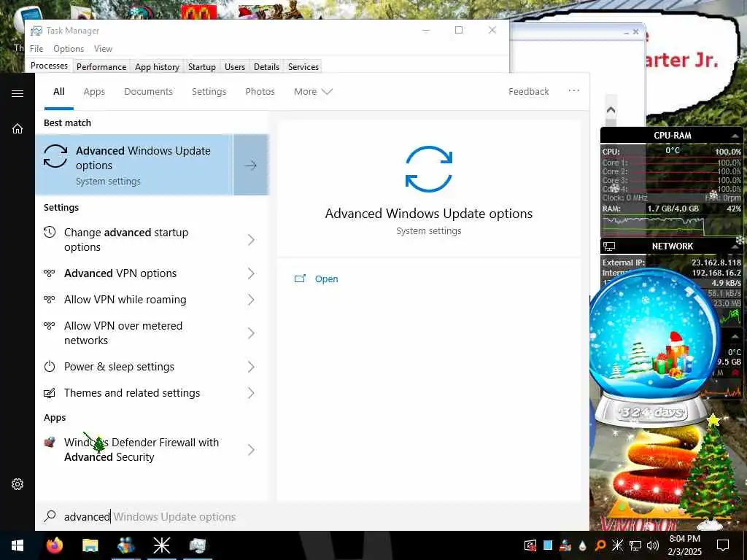Switch to Task Manager taskbar icon
The height and width of the screenshot is (560, 747).
(x=197, y=545)
